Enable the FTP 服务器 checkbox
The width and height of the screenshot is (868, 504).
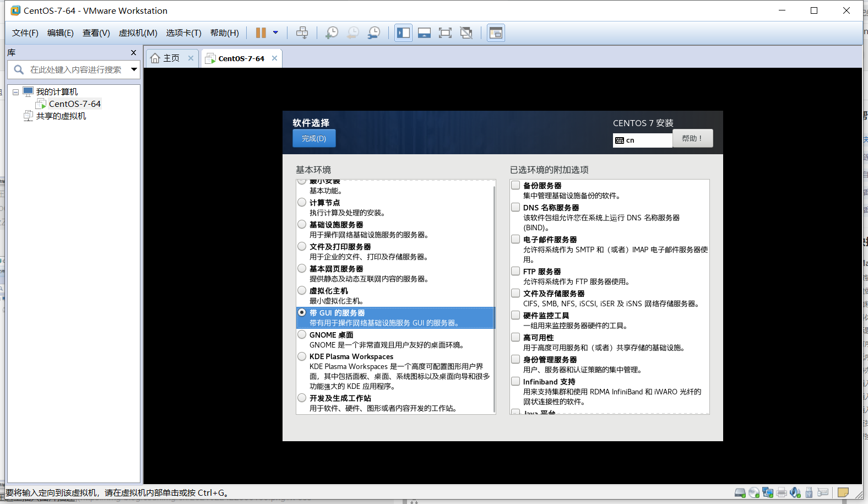point(516,271)
